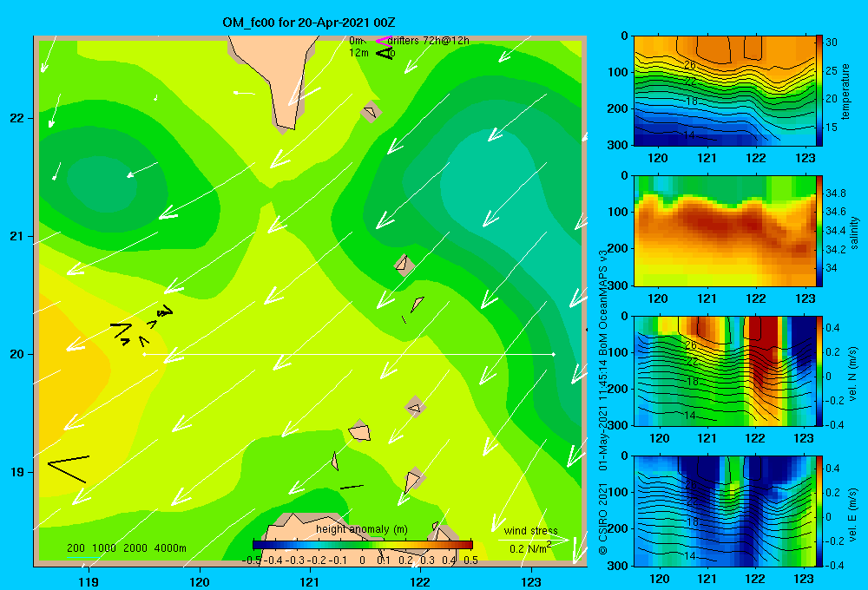Click the western endpoint of the 20N transect line

point(144,354)
